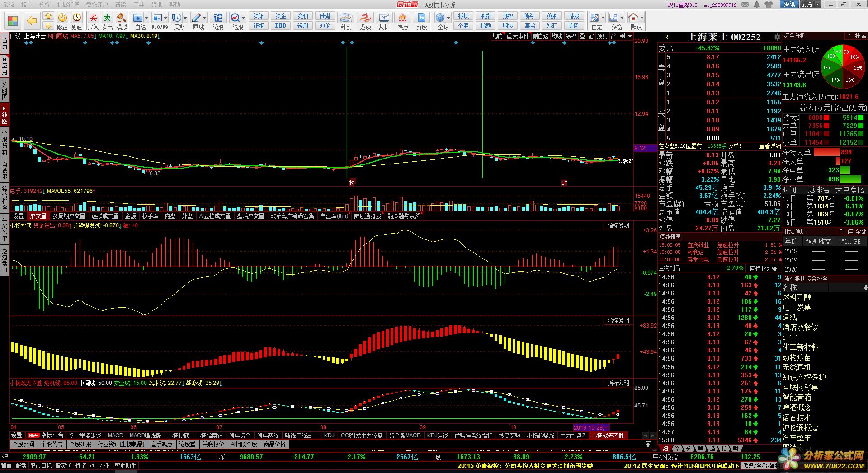
Task: Expand the F10/F9 dropdown arrow
Action: pos(165,18)
